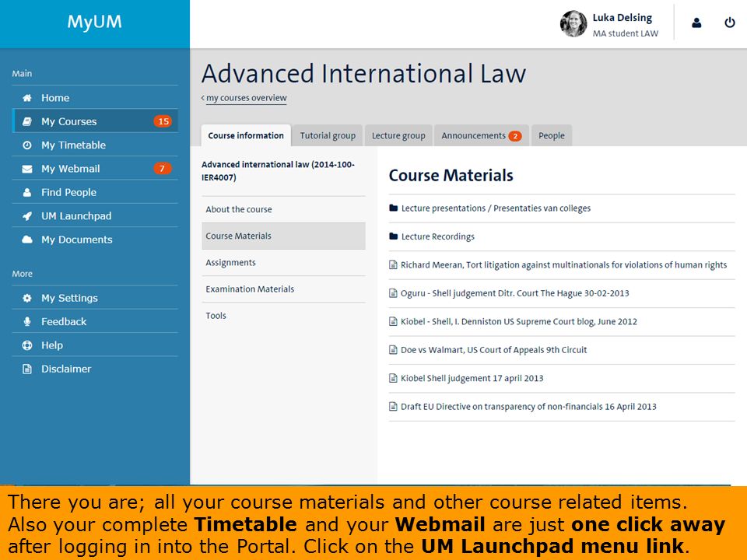Click file icon beside Oguru - Shell judgement
The height and width of the screenshot is (560, 747).
[393, 293]
